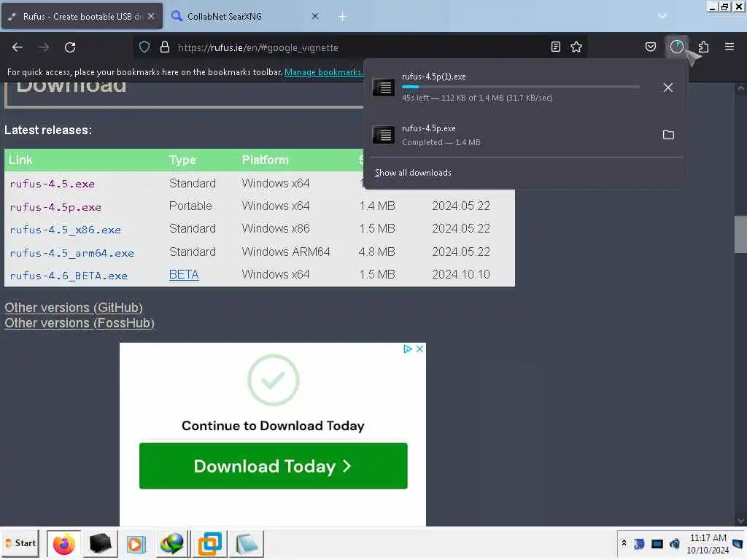Bookmark this page with the star icon
The image size is (747, 560).
[x=576, y=47]
